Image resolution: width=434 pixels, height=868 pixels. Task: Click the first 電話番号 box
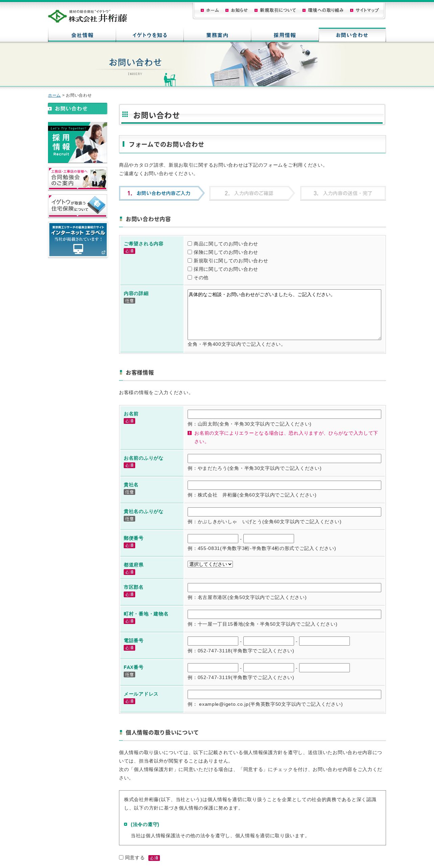(x=213, y=641)
